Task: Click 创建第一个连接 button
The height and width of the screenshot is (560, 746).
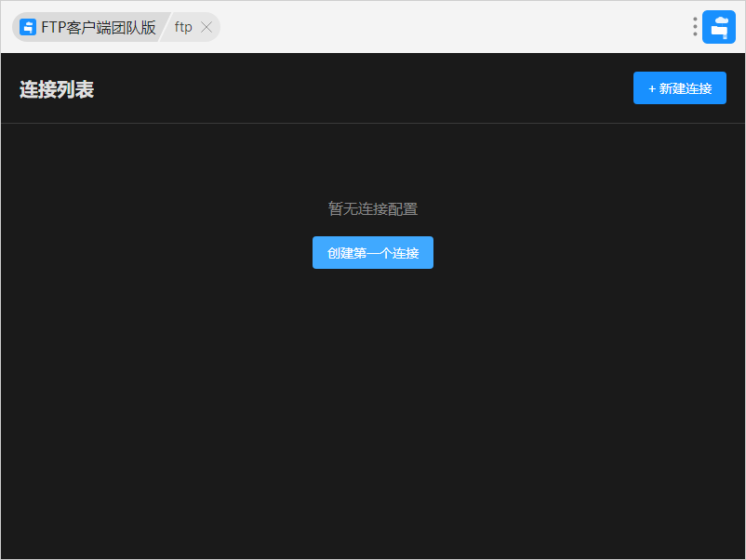Action: 372,253
